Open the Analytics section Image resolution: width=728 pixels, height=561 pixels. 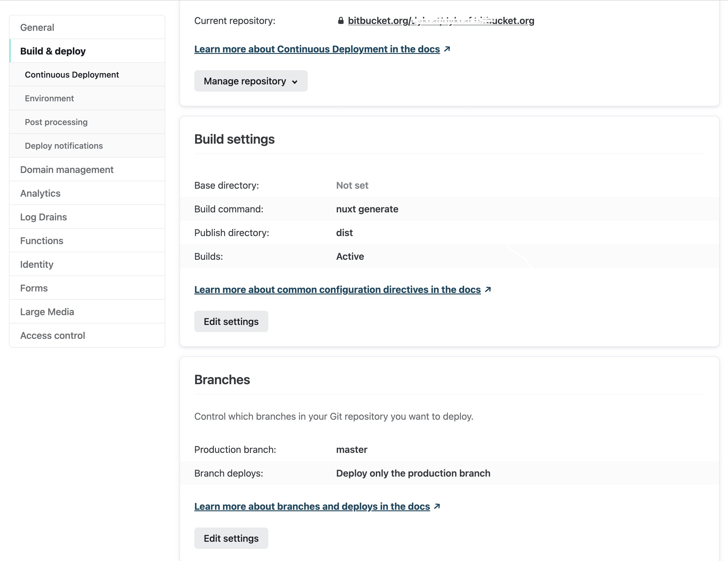click(x=40, y=193)
